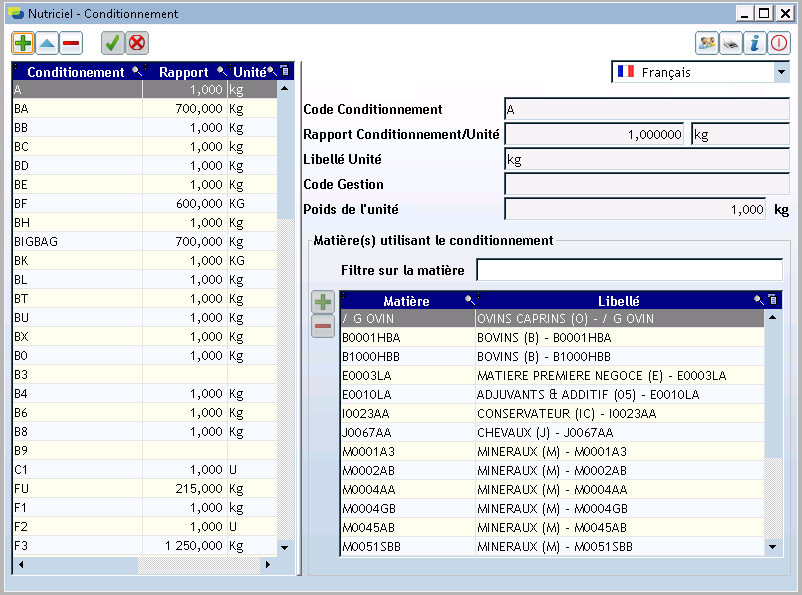The image size is (802, 595).
Task: Select the BF conditioning row
Action: point(145,204)
